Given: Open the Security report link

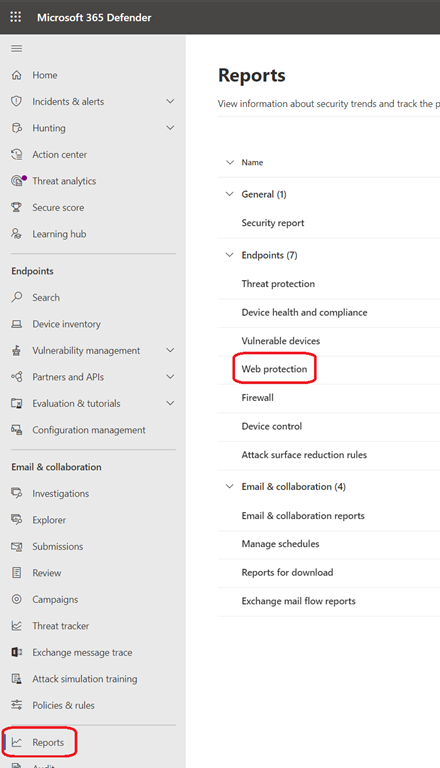Looking at the screenshot, I should [x=273, y=223].
